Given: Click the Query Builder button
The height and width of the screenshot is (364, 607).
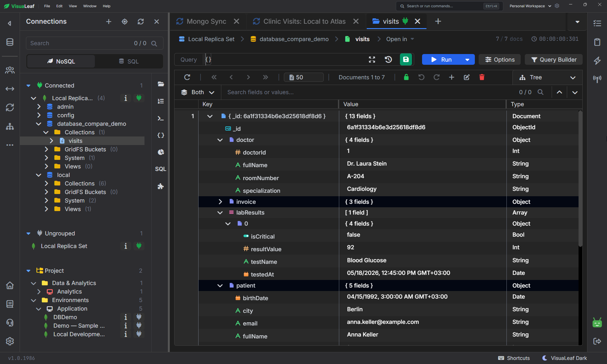Looking at the screenshot, I should (x=554, y=60).
